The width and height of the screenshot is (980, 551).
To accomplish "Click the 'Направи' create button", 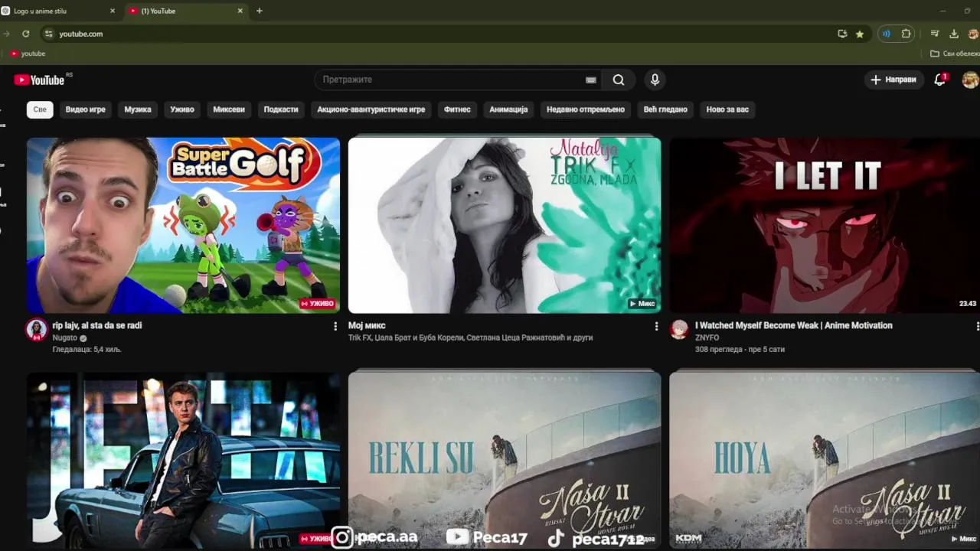I will tap(893, 80).
